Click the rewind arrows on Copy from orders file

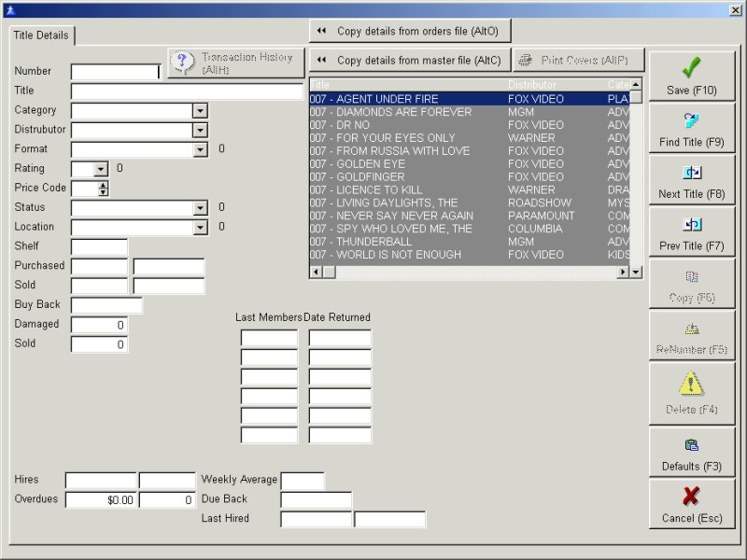point(321,31)
